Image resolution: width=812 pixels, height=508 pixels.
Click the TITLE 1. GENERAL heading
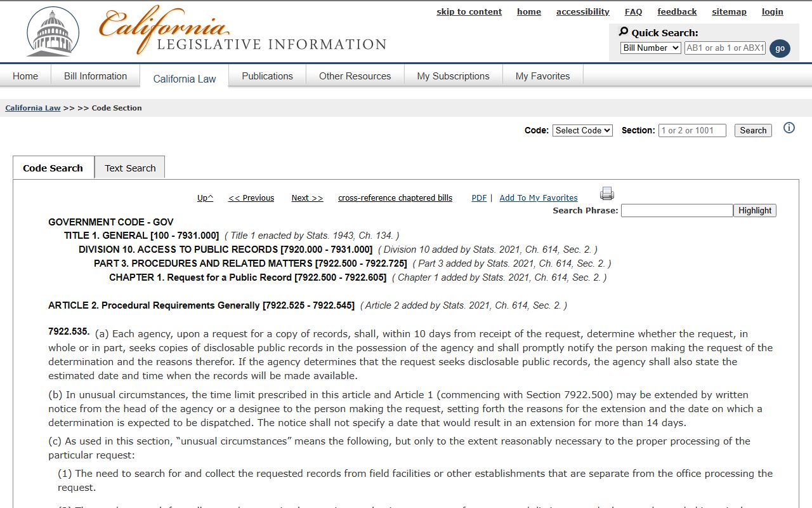[141, 236]
